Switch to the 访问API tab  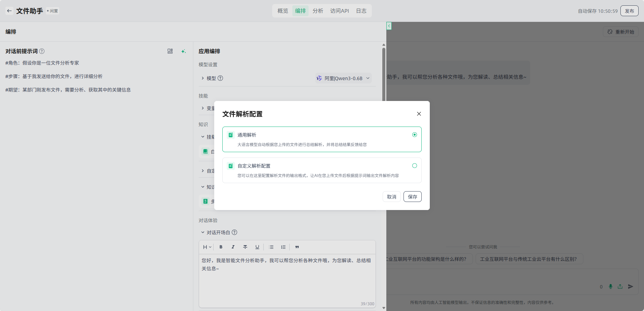(x=339, y=11)
